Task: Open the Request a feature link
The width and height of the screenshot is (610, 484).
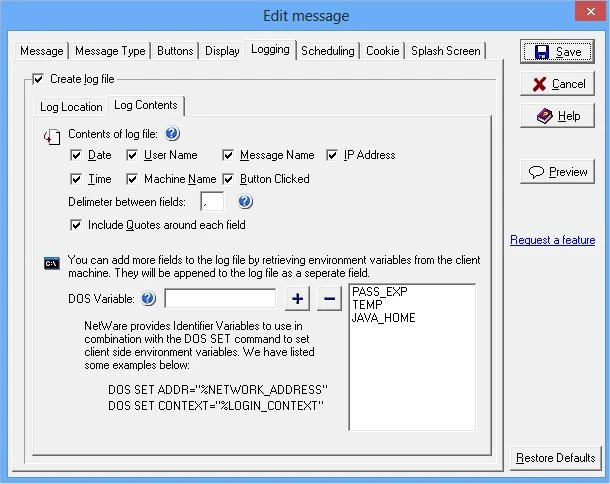Action: [552, 240]
